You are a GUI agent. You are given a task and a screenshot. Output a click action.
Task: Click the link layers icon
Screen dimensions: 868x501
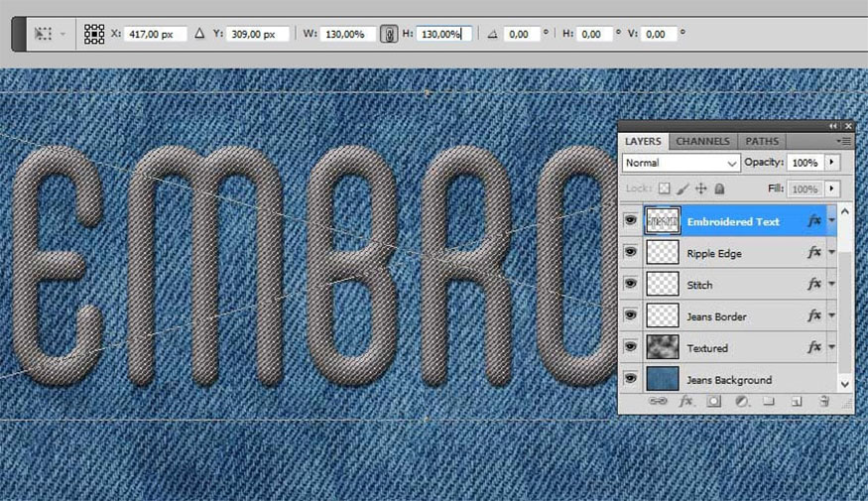click(657, 402)
